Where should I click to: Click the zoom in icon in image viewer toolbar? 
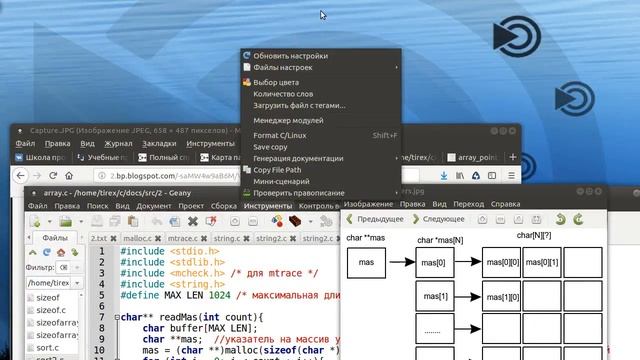tap(482, 220)
